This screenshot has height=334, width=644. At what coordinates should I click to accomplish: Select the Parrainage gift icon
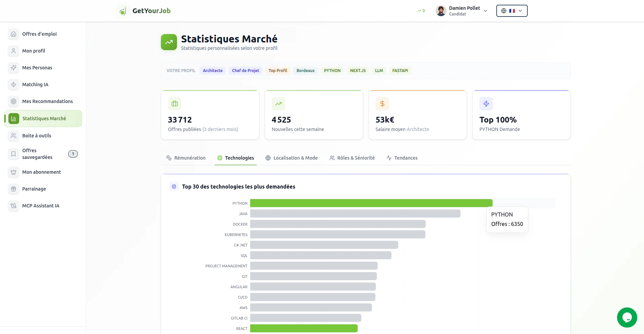13,189
